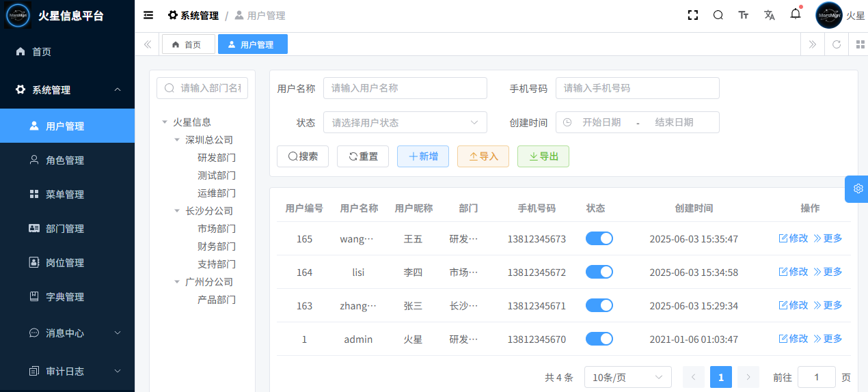Image resolution: width=868 pixels, height=392 pixels.
Task: Click the 首页 home icon in sidebar
Action: click(21, 51)
